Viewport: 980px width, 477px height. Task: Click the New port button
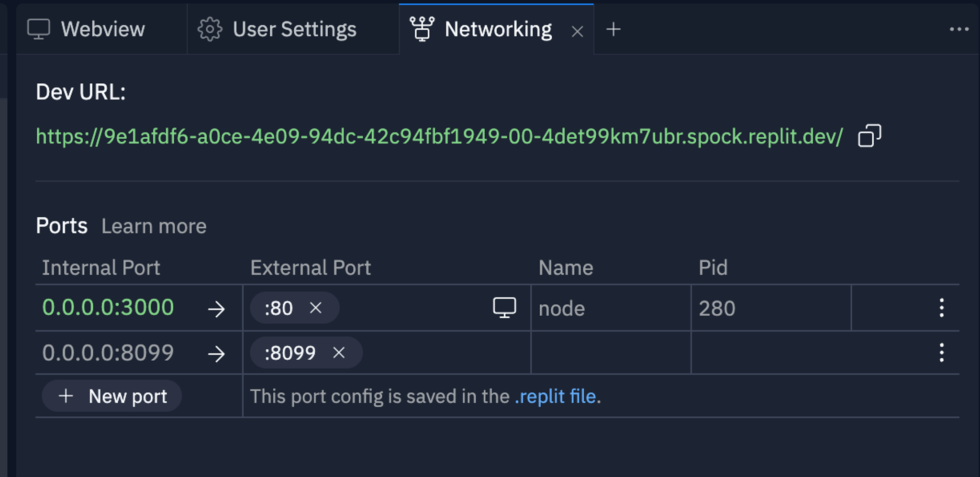(111, 396)
